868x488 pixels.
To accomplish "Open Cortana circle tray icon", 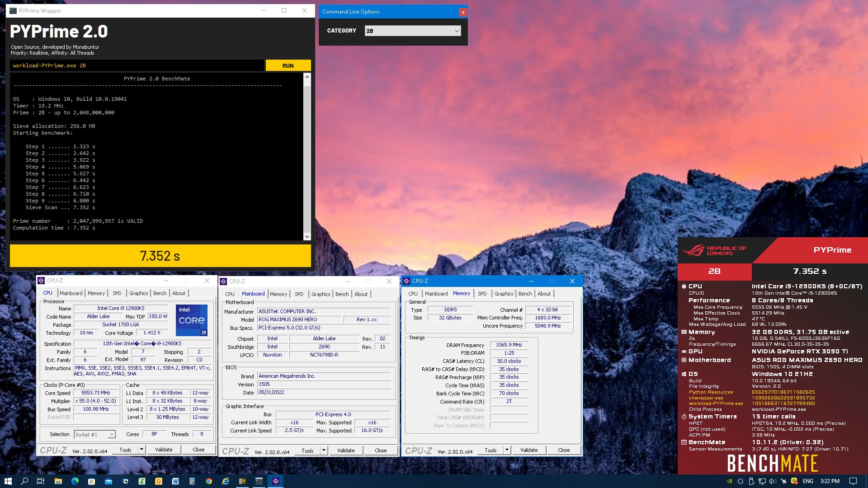I will pos(740,481).
